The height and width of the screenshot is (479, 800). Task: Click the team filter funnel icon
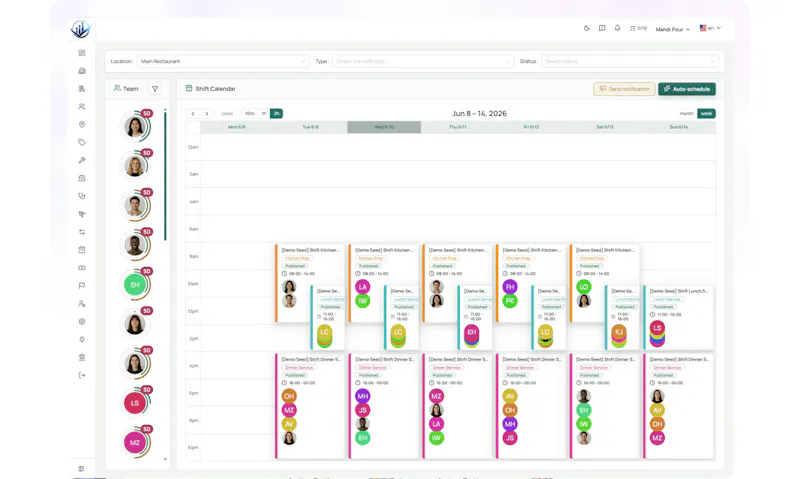tap(155, 89)
